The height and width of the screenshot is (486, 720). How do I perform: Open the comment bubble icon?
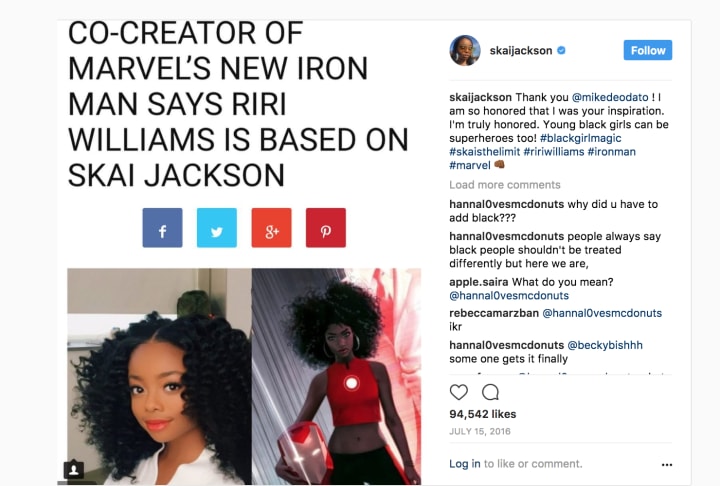click(x=490, y=392)
